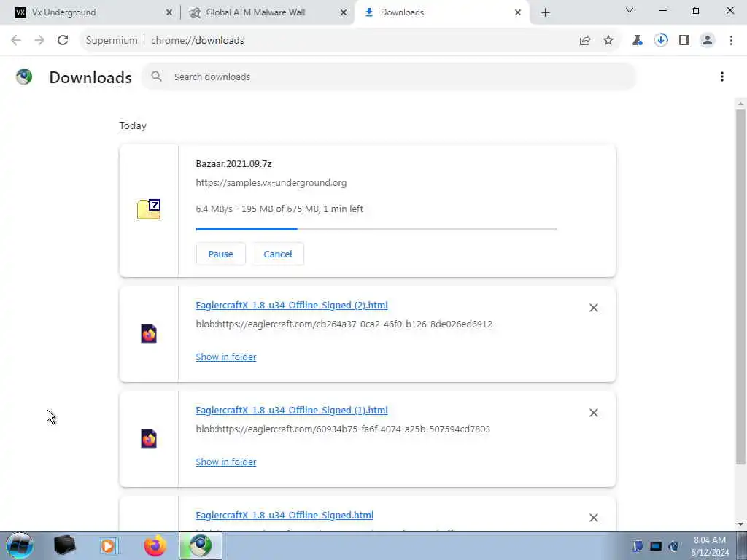Pause the Bazaar.2021.09.7z download
This screenshot has height=560, width=747.
(x=220, y=254)
